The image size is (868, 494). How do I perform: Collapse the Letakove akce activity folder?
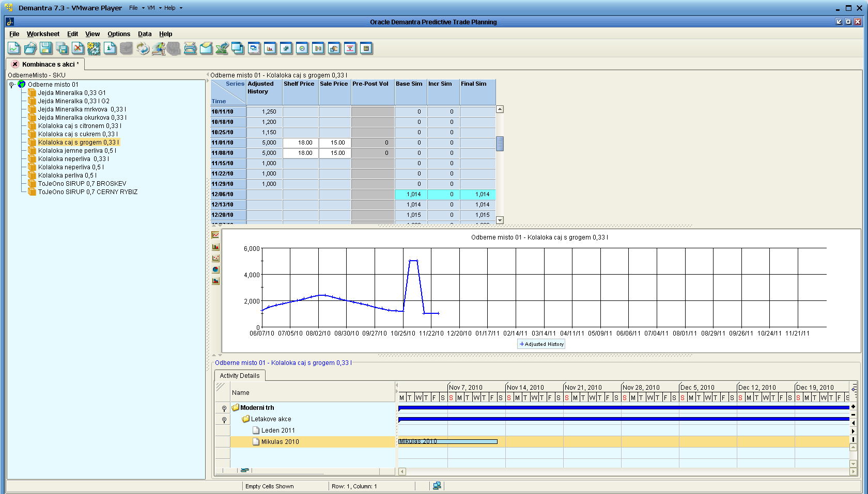click(224, 420)
